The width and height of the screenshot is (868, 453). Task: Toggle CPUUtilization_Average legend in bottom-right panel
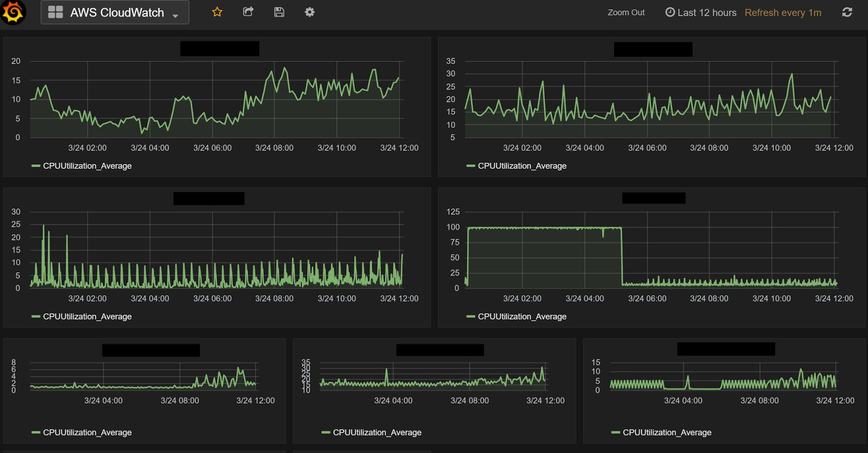[667, 433]
